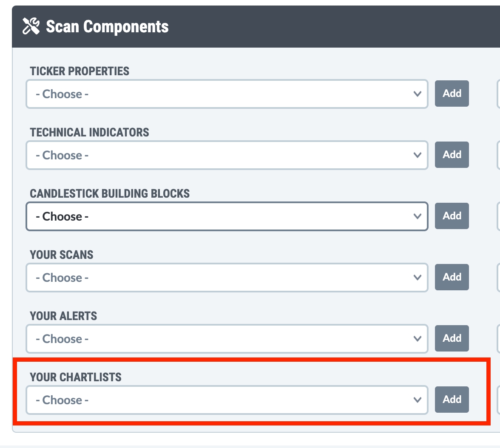Open the Your Alerts dropdown
The image size is (500, 448).
point(227,339)
